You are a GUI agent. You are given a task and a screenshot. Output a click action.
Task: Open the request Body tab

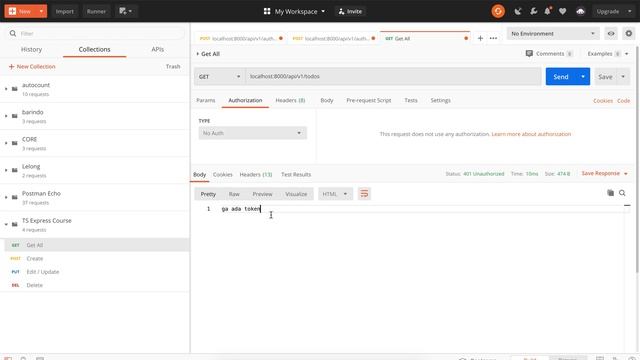pos(327,100)
